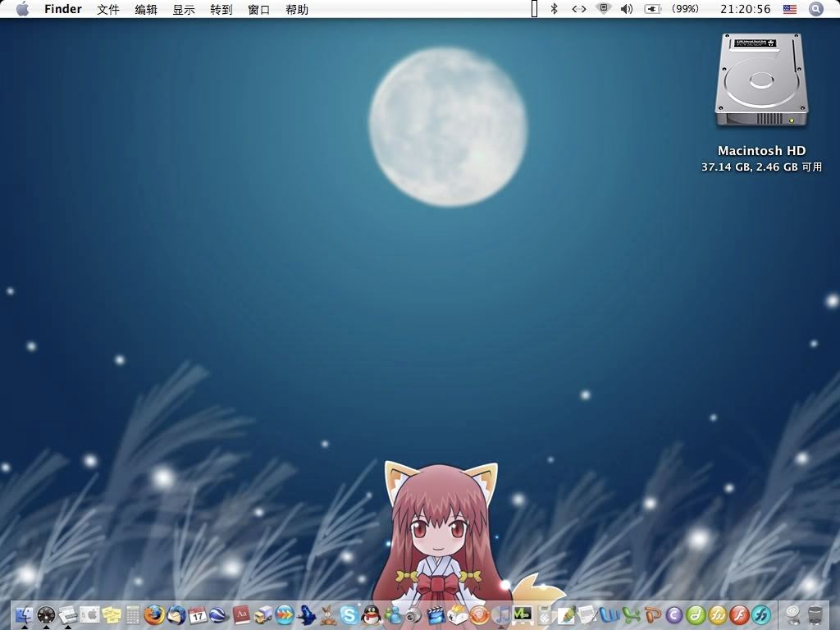Launch Firefox browser from the dock
Viewport: 840px width, 630px height.
click(x=155, y=614)
